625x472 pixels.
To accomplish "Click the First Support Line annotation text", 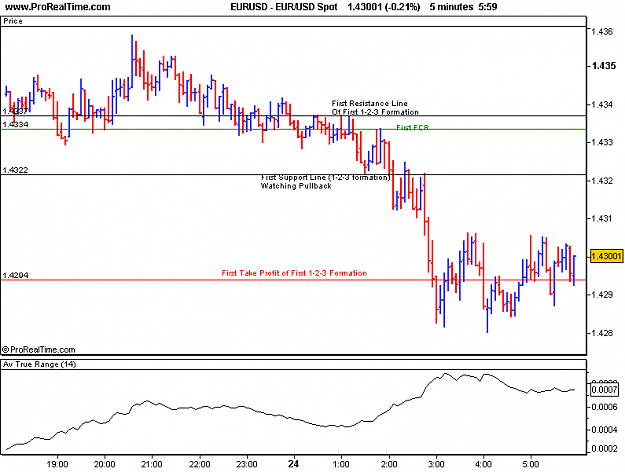I will coord(326,177).
